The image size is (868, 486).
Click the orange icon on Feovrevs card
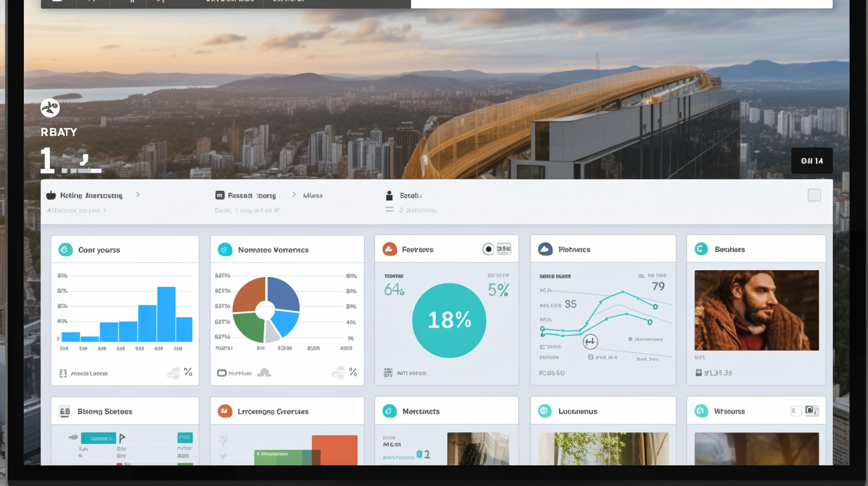click(x=389, y=250)
